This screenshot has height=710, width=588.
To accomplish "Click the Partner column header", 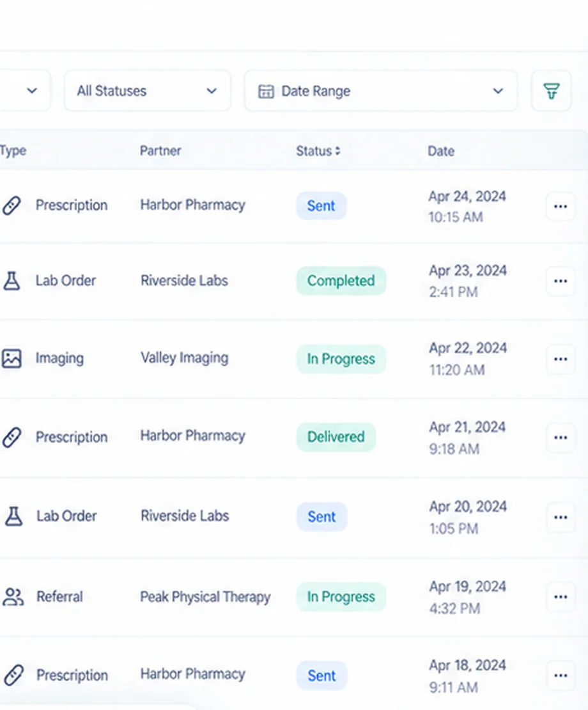I will [x=160, y=151].
